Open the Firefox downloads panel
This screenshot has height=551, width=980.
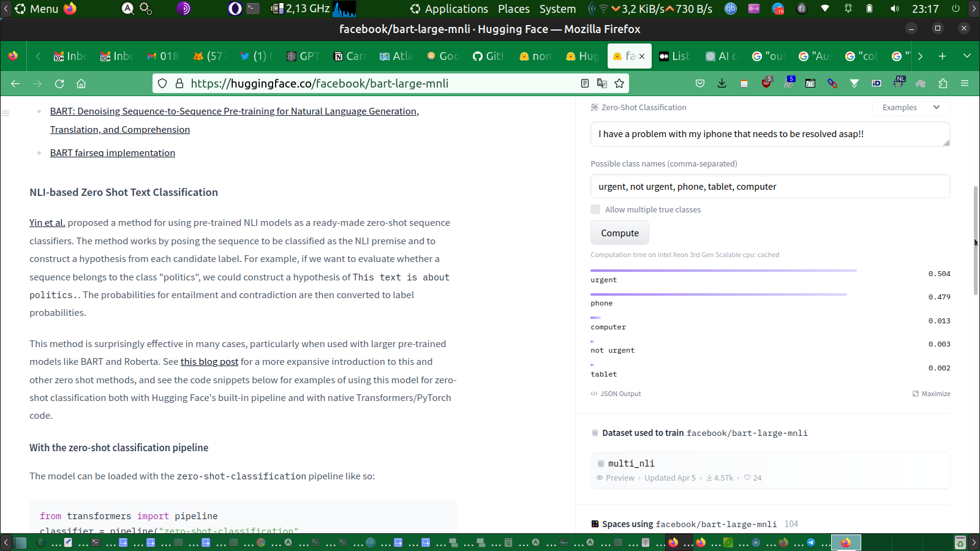[x=722, y=83]
